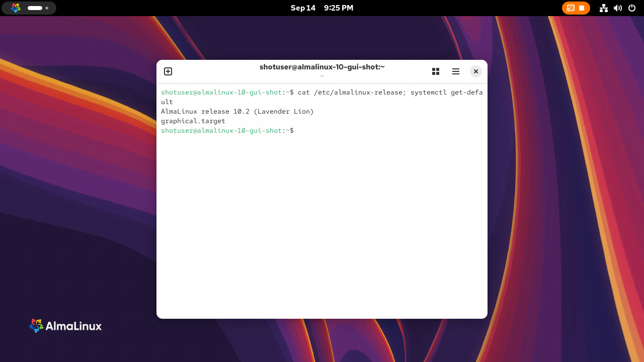Click the 'systemctl' command word
This screenshot has width=644, height=362.
coord(429,93)
